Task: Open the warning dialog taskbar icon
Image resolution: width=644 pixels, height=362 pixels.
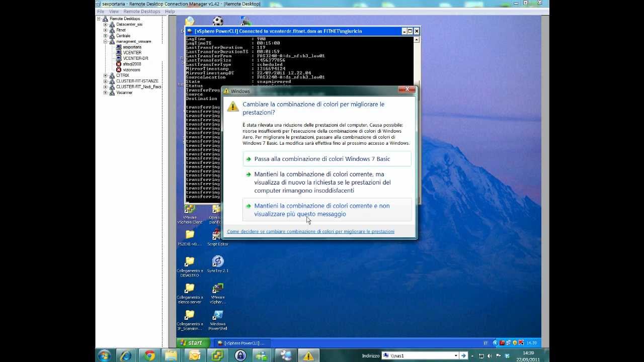Action: pos(308,355)
